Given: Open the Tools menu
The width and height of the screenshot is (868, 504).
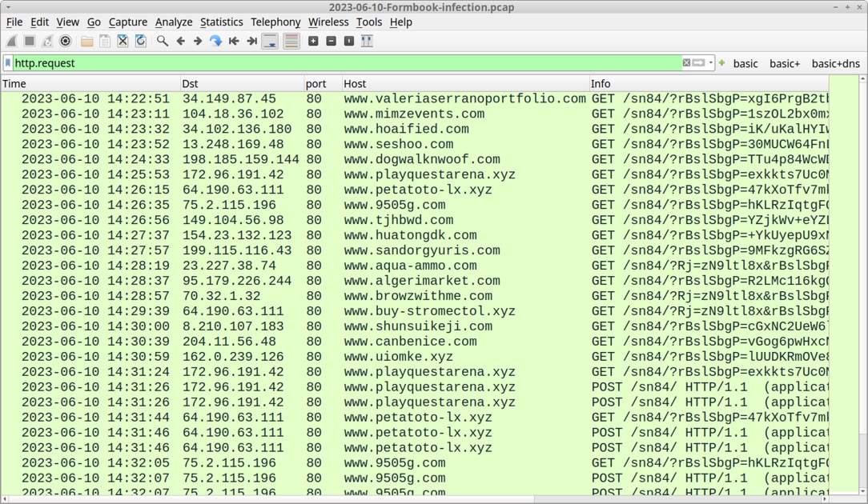Looking at the screenshot, I should [x=368, y=22].
